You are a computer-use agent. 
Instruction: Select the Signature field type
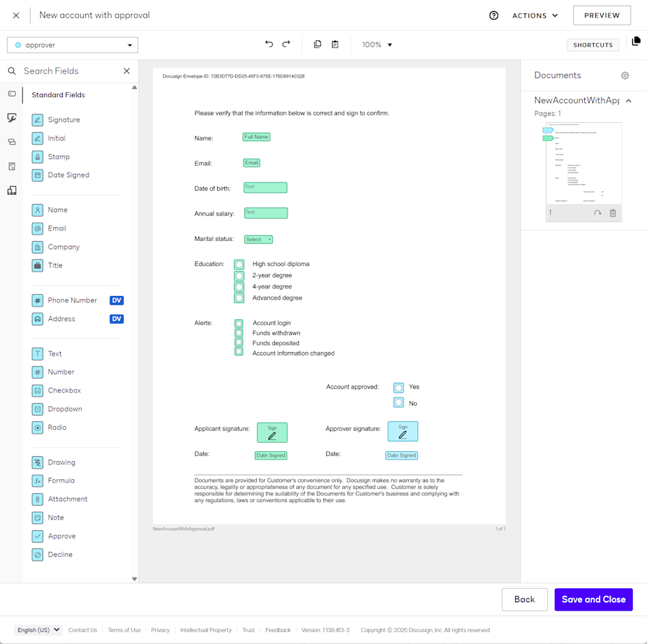coord(63,119)
